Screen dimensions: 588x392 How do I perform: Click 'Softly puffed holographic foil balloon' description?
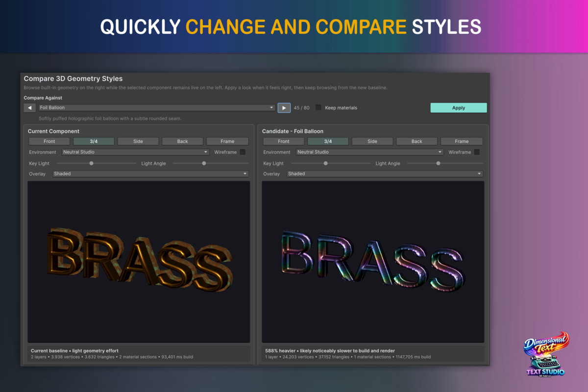click(x=110, y=119)
